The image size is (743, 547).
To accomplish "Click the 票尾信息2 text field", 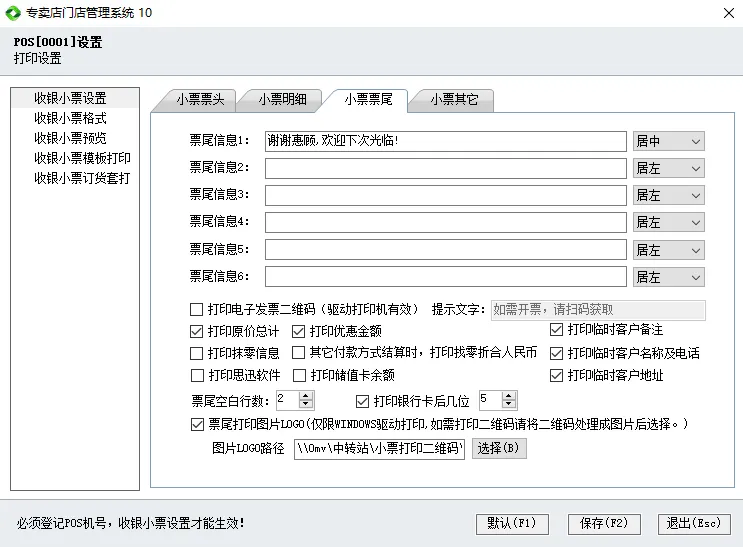I will click(x=445, y=168).
